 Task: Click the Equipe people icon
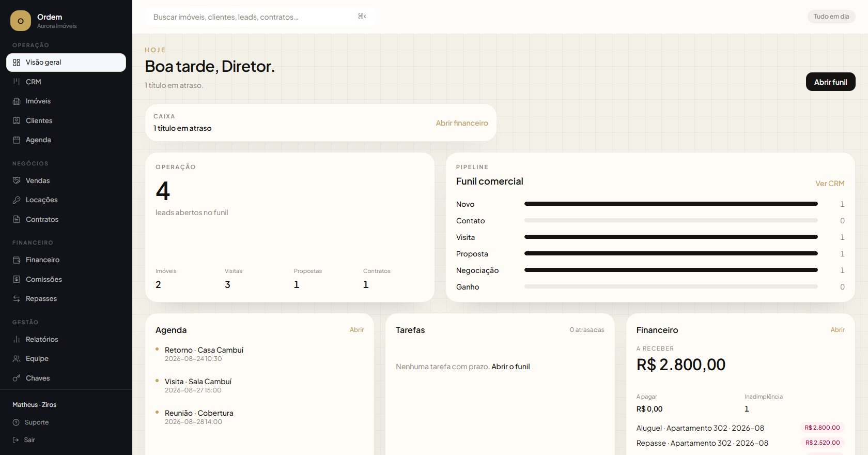pyautogui.click(x=17, y=359)
